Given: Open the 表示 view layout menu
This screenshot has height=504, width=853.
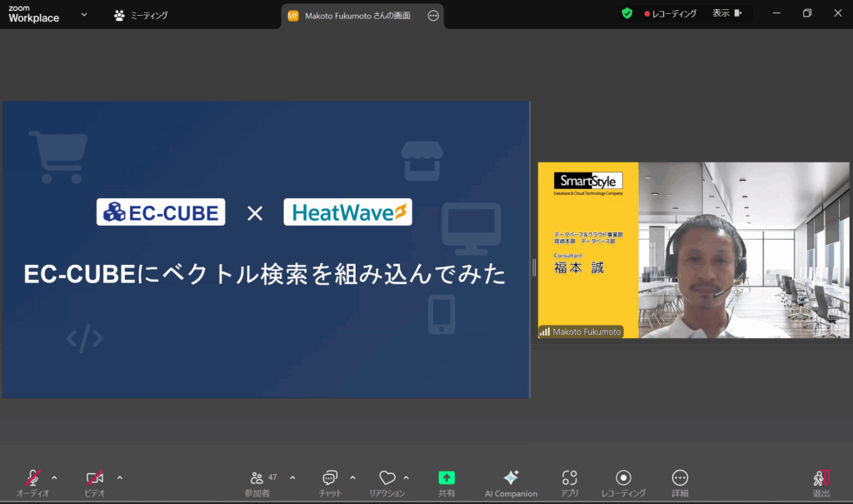Looking at the screenshot, I should (x=727, y=13).
